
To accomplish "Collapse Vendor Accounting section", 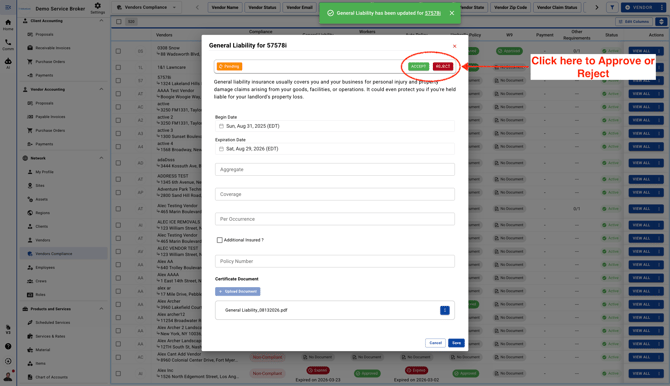I will 101,89.
